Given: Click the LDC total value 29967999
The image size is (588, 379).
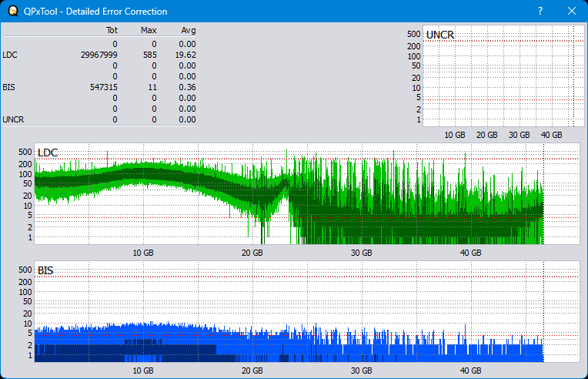Looking at the screenshot, I should (x=99, y=55).
